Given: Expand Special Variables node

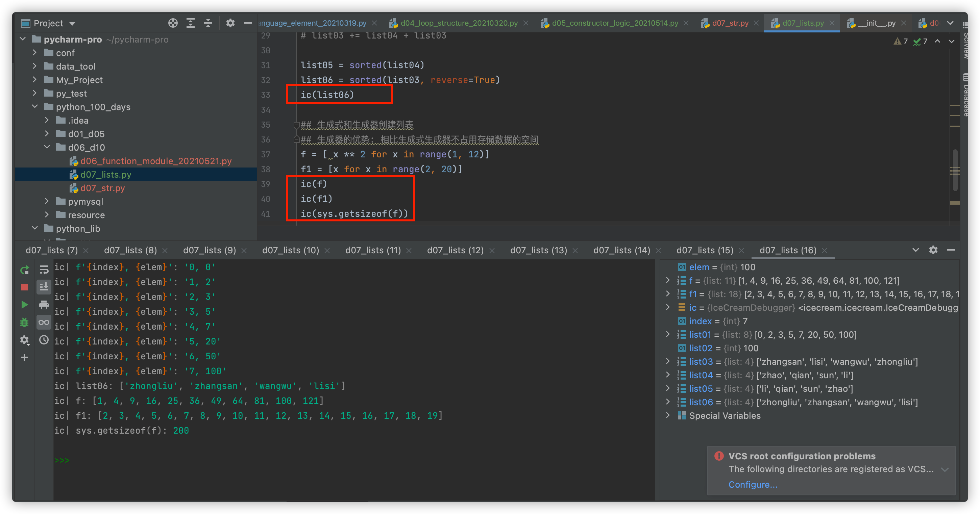Looking at the screenshot, I should (x=668, y=415).
